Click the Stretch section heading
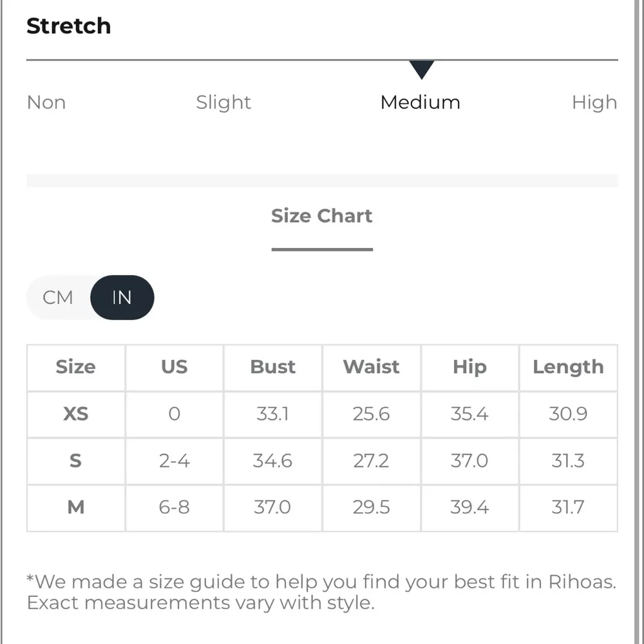 68,26
